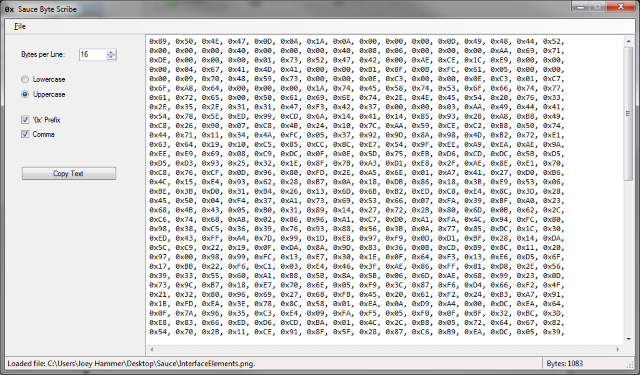The height and width of the screenshot is (375, 640).
Task: Minimize the Sauce Byte Scribe window
Action: pyautogui.click(x=581, y=7)
